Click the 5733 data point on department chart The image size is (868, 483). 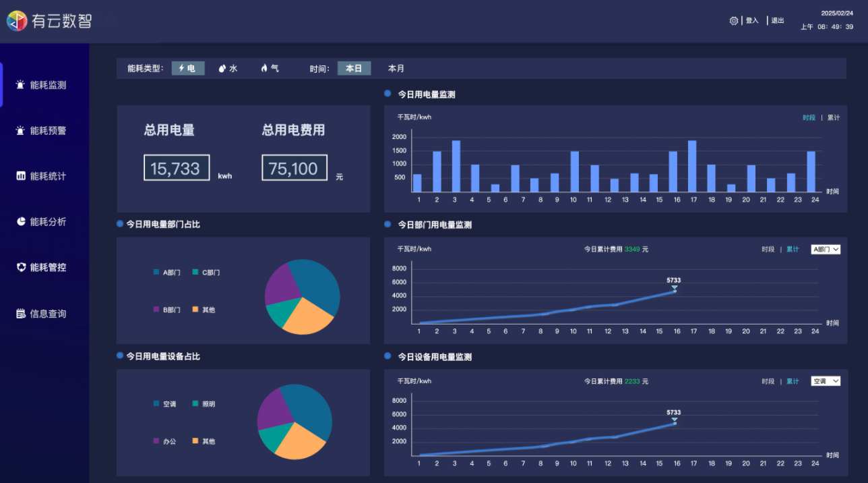[x=675, y=291]
